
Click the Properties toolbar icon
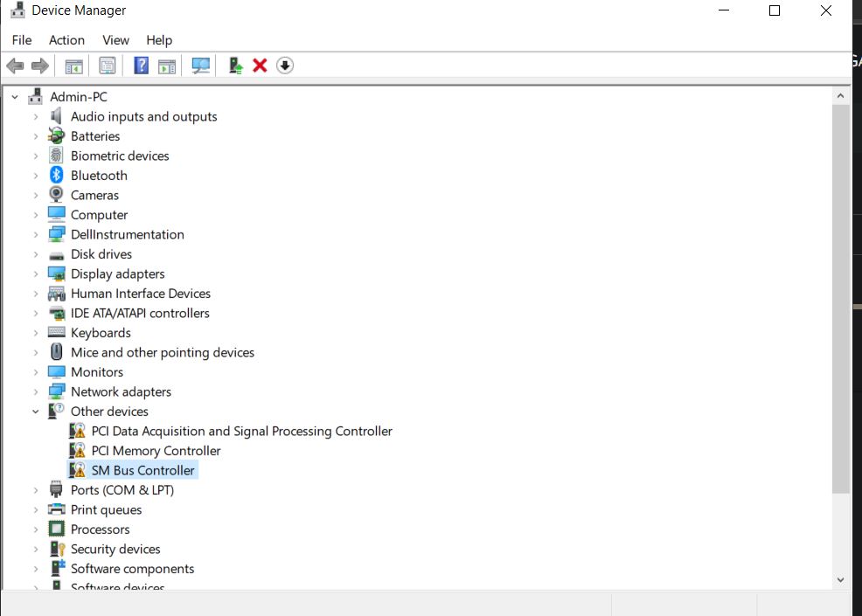coord(108,66)
